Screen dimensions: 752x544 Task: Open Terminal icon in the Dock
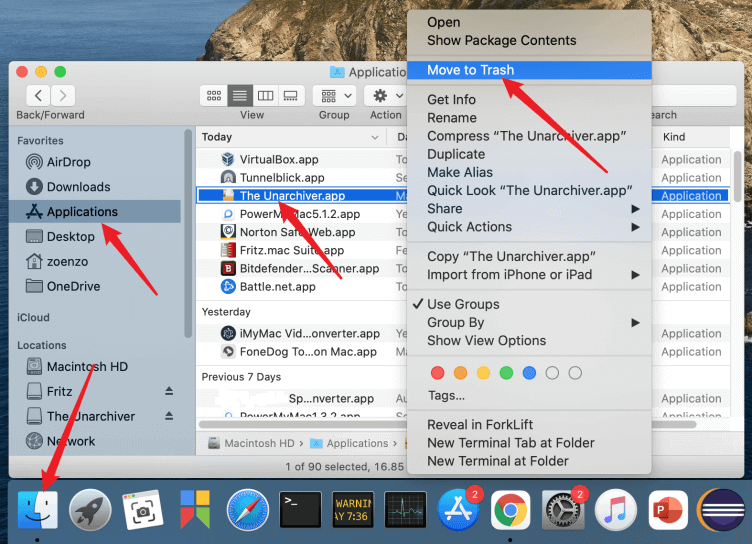pyautogui.click(x=300, y=510)
